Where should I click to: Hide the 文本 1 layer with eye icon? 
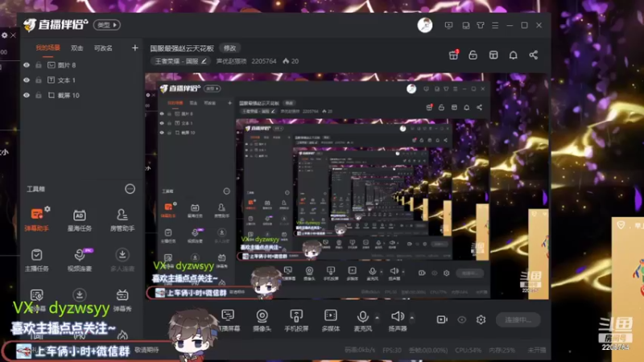coord(27,80)
